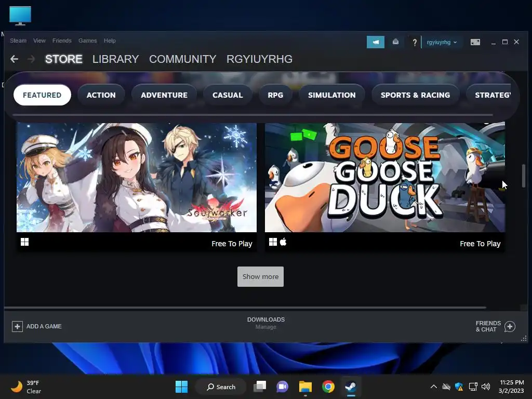Click Windows platform icon under Goose Goose Duck
The height and width of the screenshot is (399, 532).
[x=273, y=242]
